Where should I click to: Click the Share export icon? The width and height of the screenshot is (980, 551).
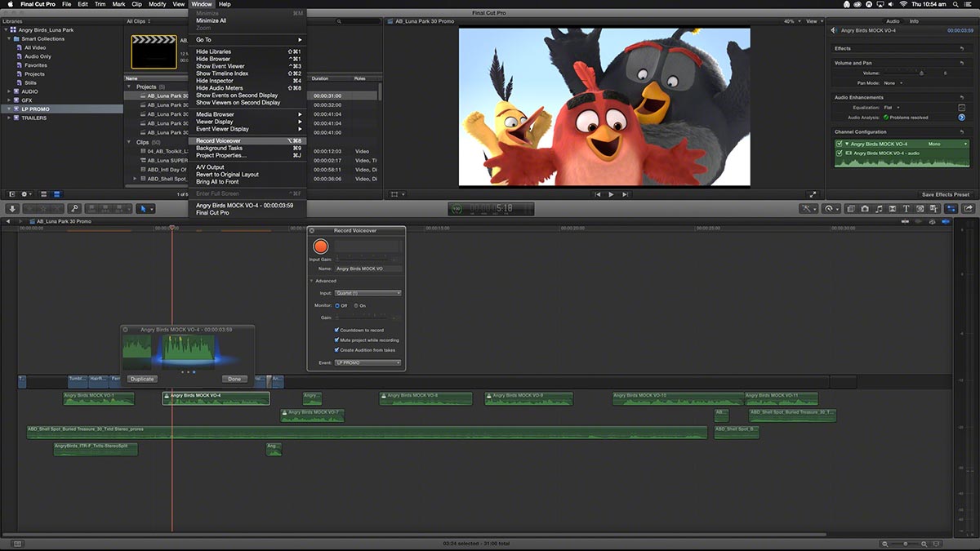[969, 209]
